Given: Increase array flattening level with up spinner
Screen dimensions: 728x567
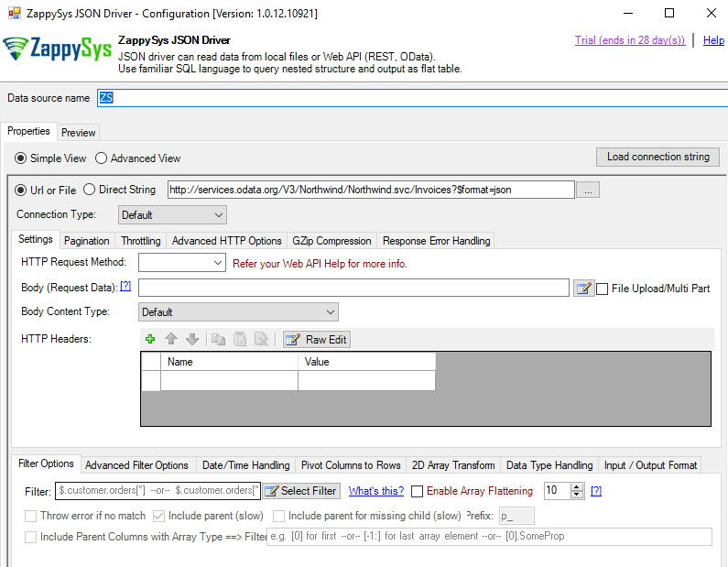Looking at the screenshot, I should [577, 486].
